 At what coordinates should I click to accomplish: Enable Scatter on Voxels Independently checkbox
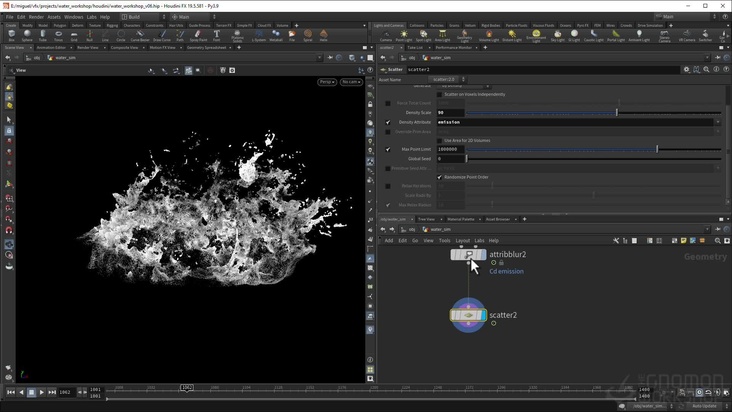click(439, 94)
